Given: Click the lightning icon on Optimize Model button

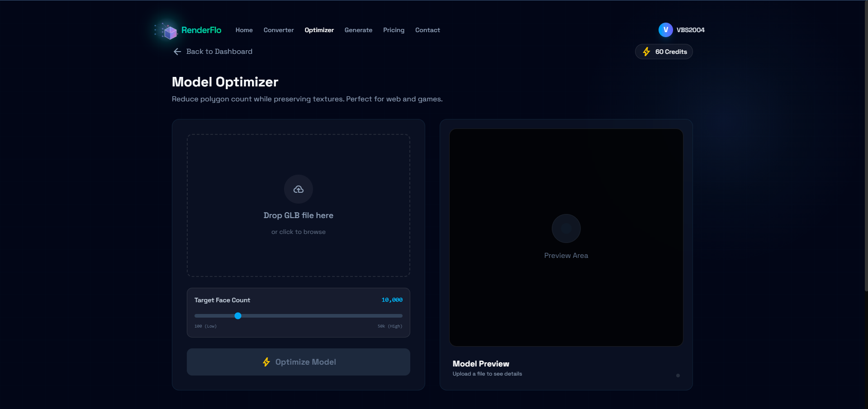Looking at the screenshot, I should pos(266,362).
